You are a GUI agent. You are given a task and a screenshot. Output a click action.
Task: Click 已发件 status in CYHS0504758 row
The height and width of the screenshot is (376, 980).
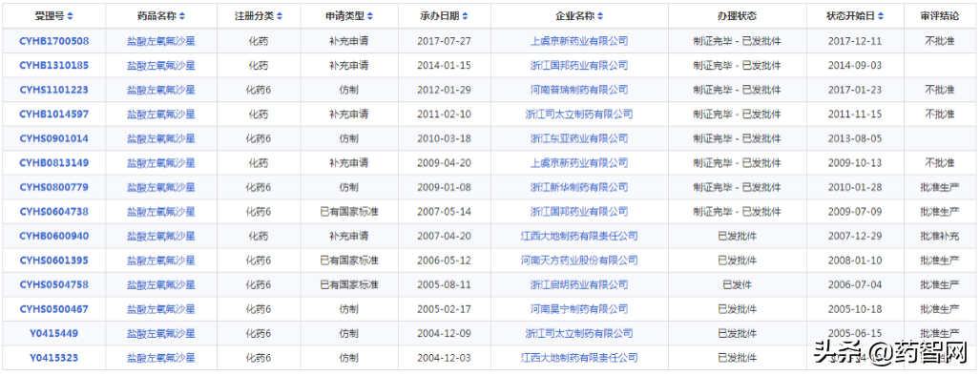(737, 284)
